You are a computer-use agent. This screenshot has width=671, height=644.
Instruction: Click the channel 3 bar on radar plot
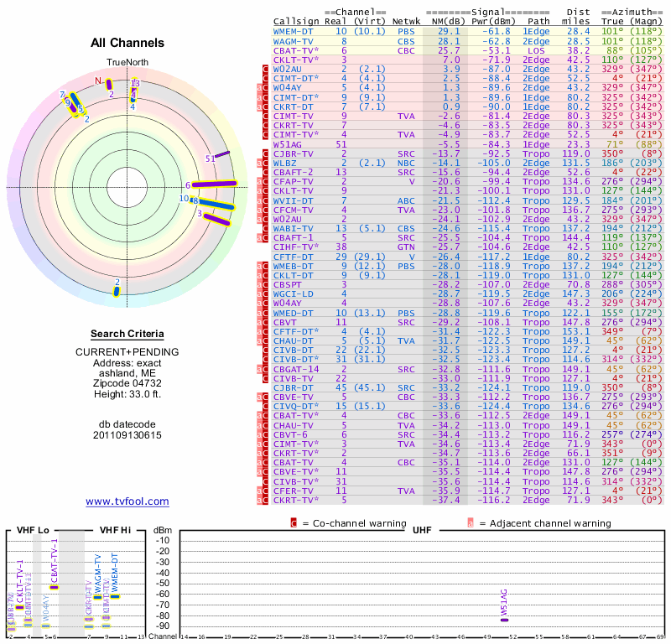coord(216,219)
